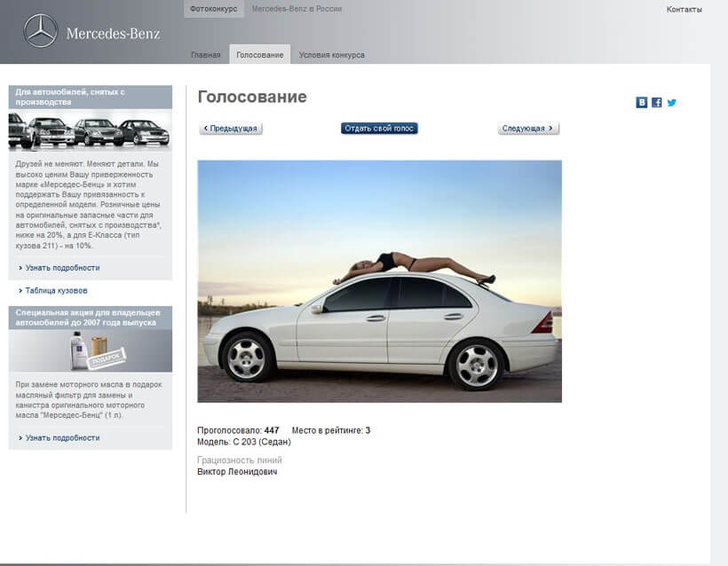728x566 pixels.
Task: Open the Таблица кузовов link
Action: click(x=56, y=290)
